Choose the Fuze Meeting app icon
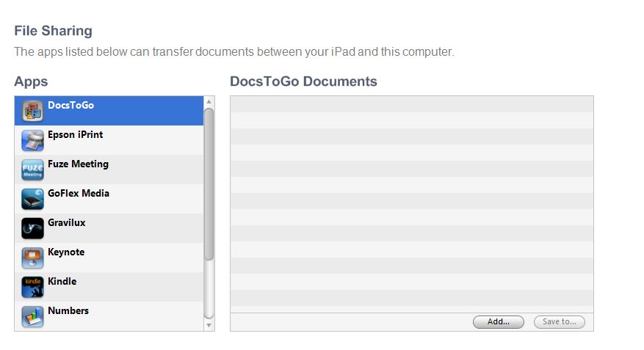Viewport: 644px width, 350px height. point(32,169)
